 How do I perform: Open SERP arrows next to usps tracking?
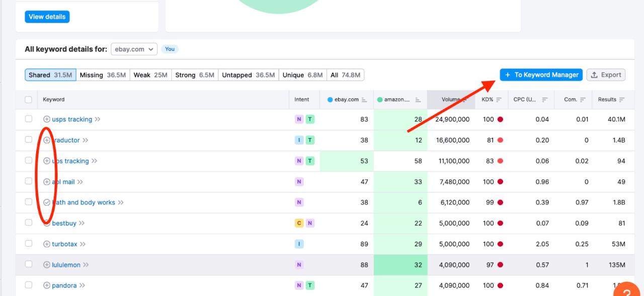pyautogui.click(x=98, y=119)
